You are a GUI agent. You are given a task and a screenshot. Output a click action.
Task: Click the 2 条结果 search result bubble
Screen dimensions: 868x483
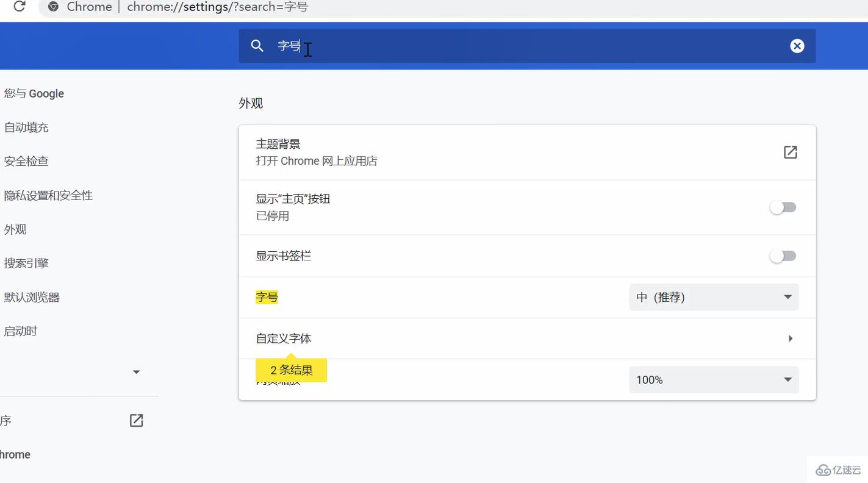[292, 370]
